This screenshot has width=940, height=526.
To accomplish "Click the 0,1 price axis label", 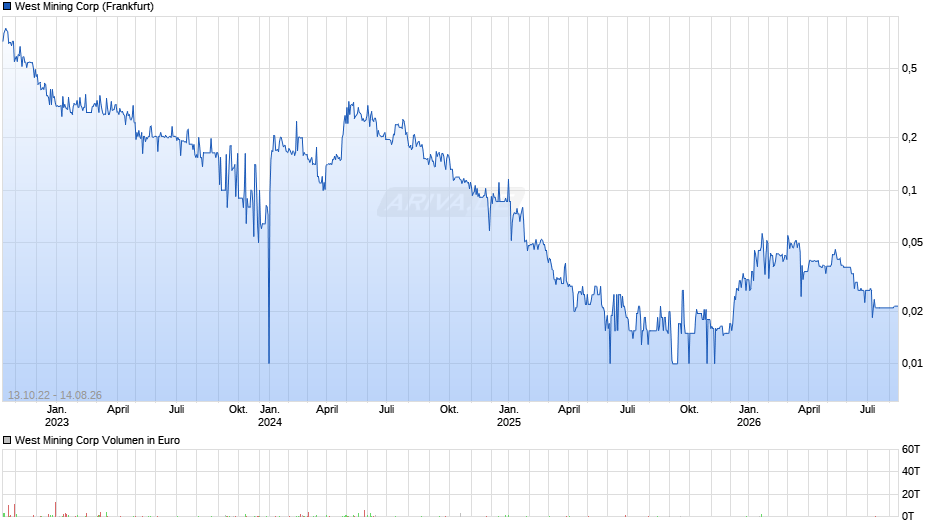I will pyautogui.click(x=909, y=190).
